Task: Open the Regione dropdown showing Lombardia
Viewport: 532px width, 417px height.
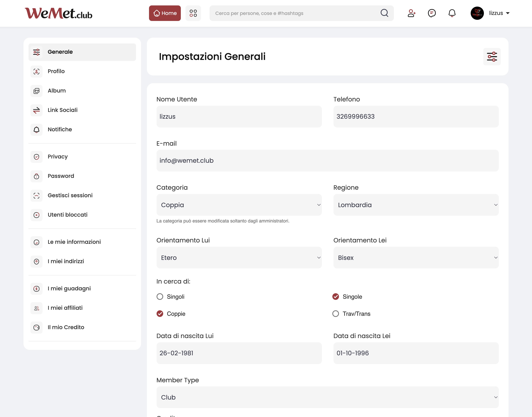Action: coord(416,205)
